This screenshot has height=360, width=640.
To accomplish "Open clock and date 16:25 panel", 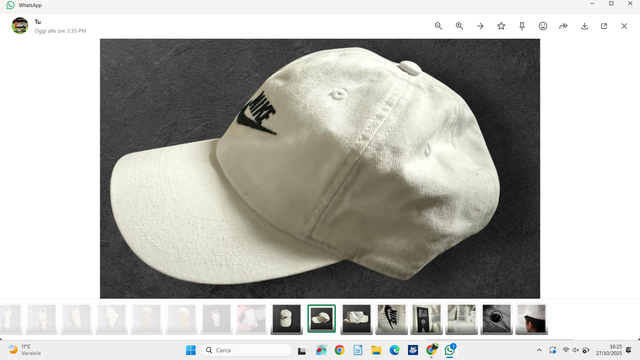I will tap(609, 350).
